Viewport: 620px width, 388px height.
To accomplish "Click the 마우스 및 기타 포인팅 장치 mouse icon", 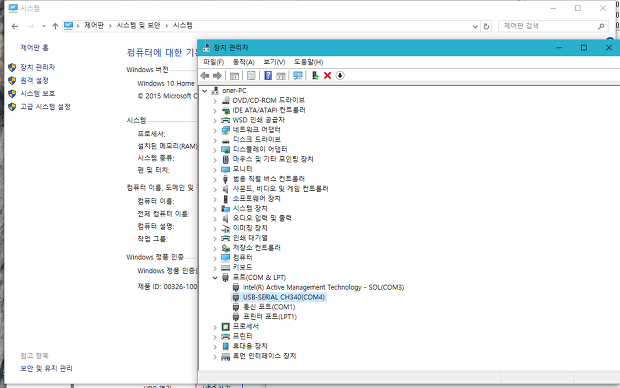I will click(225, 159).
